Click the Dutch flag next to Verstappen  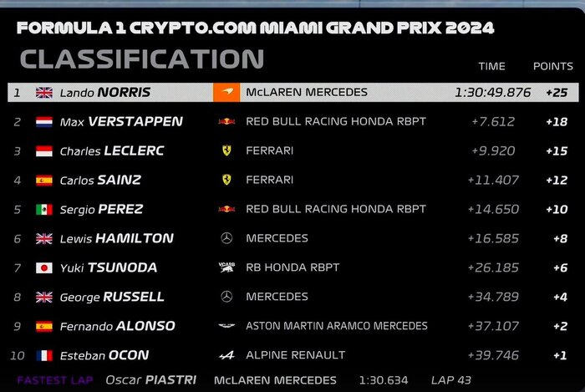coord(43,122)
